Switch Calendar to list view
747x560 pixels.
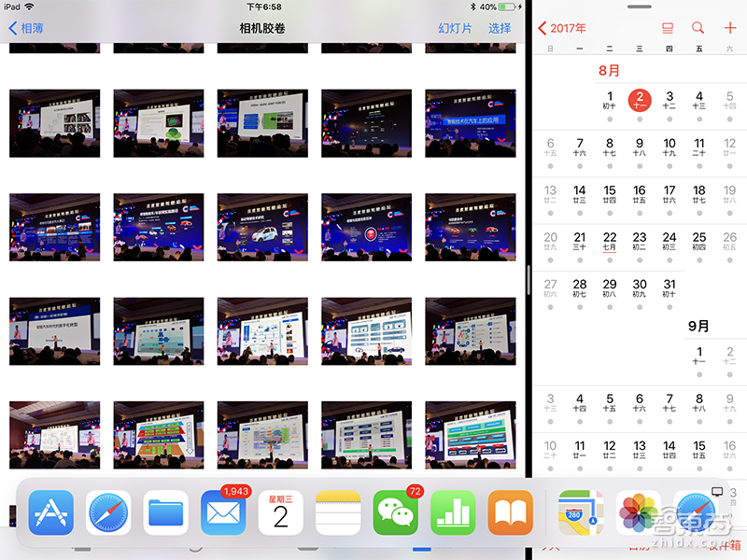(x=667, y=28)
